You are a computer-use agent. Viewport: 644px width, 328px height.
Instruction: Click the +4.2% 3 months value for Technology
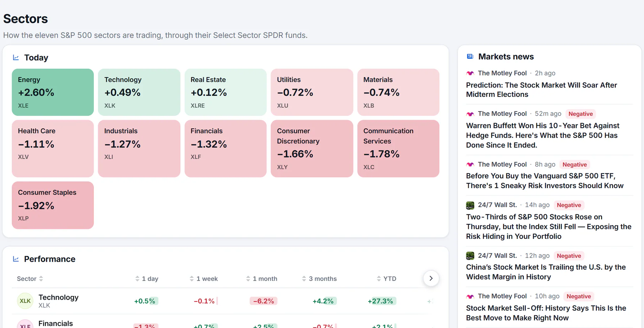coord(324,301)
